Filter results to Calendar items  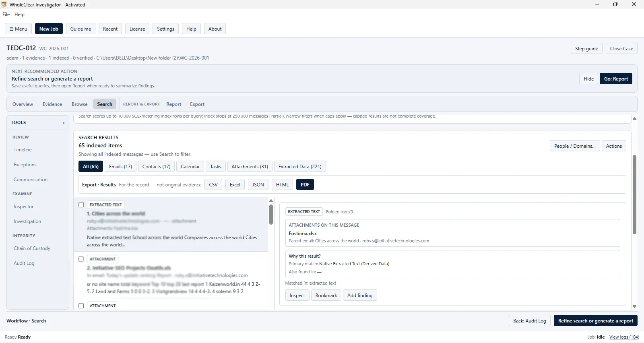pos(190,167)
